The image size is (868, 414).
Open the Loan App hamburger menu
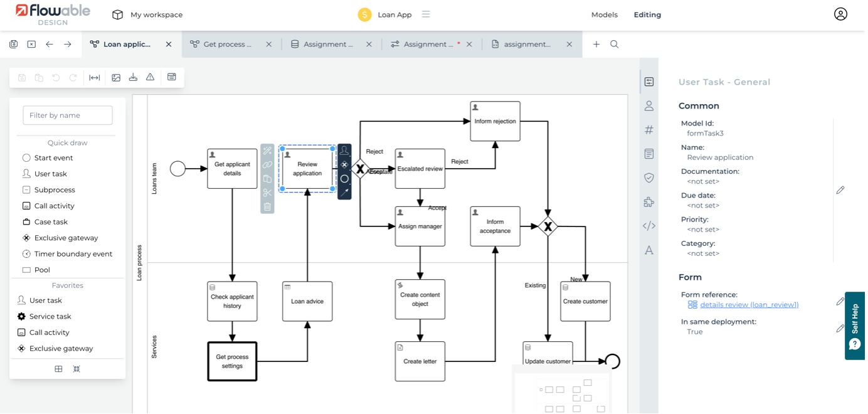coord(426,14)
